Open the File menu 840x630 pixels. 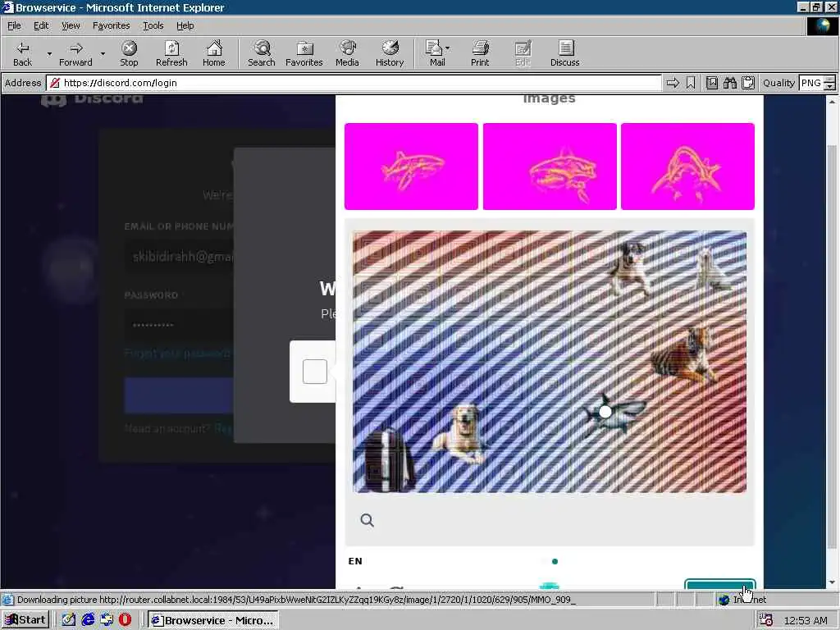click(14, 25)
